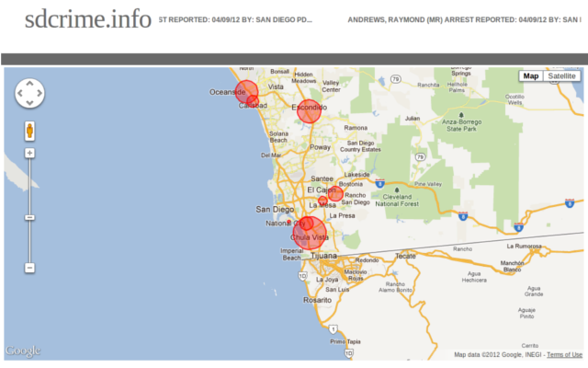Click the Julian map label

(413, 119)
